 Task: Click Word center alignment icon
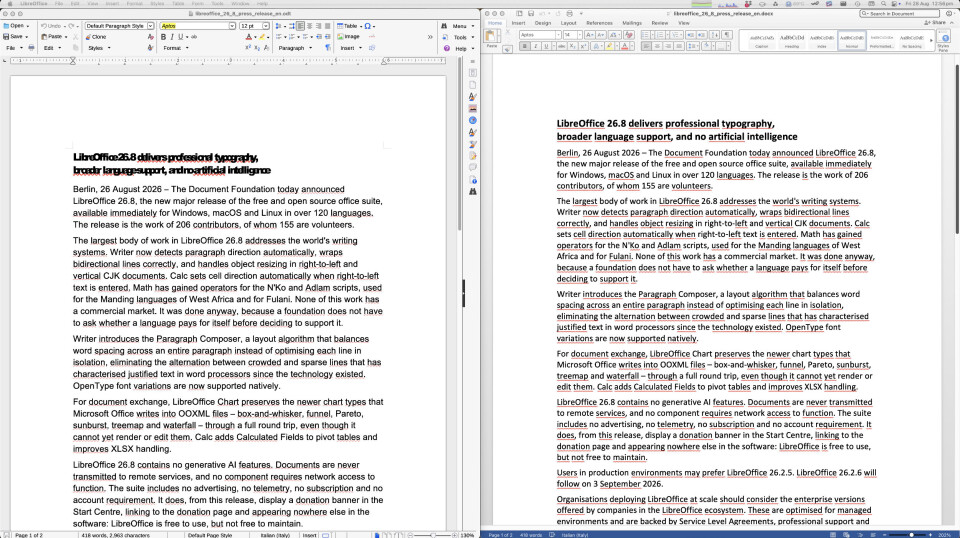point(657,46)
